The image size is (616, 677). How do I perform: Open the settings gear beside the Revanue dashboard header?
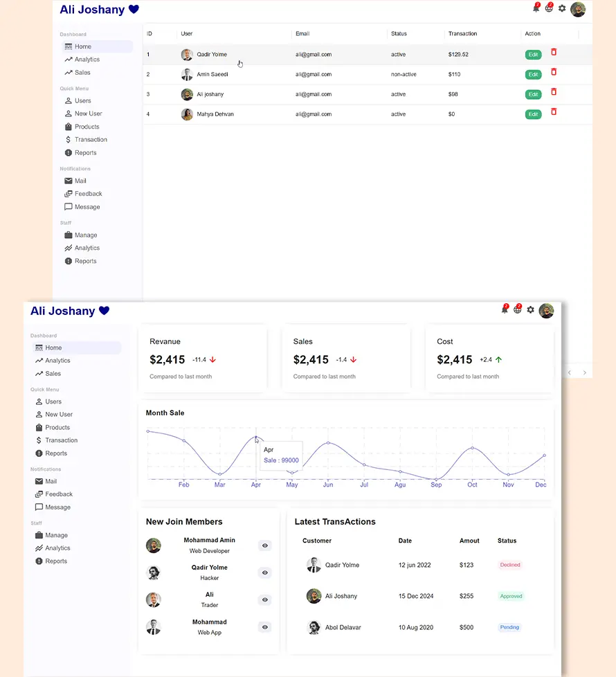click(530, 310)
